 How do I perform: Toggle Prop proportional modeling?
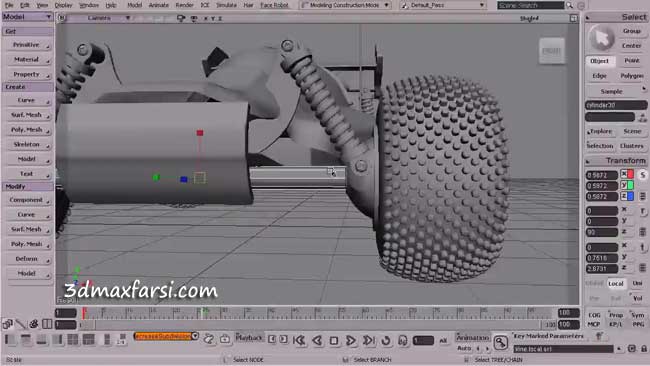pos(616,315)
